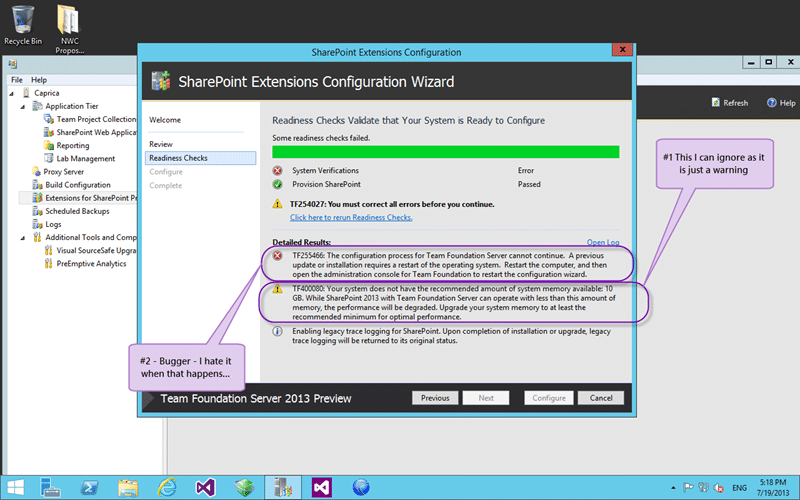Go to the Review wizard step
The image size is (800, 500).
(x=161, y=144)
